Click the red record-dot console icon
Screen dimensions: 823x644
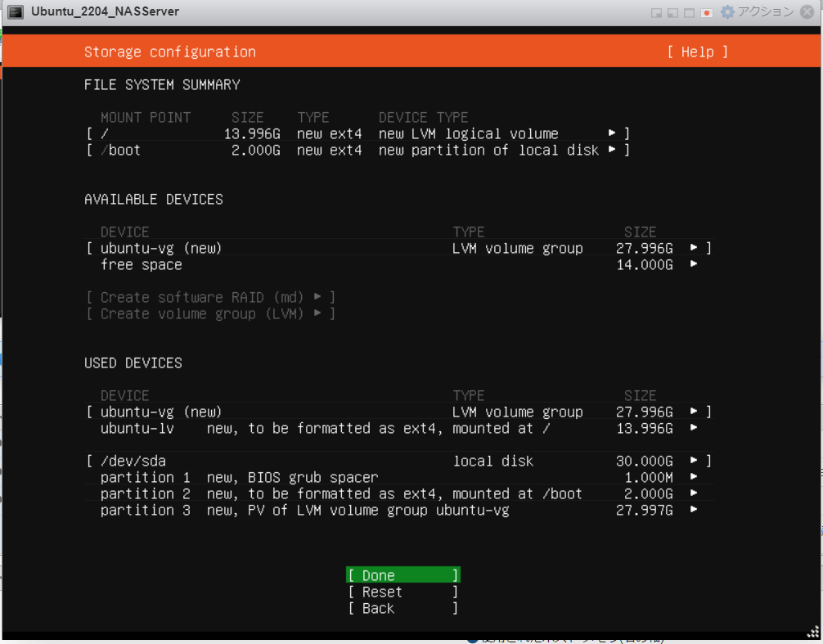point(707,12)
